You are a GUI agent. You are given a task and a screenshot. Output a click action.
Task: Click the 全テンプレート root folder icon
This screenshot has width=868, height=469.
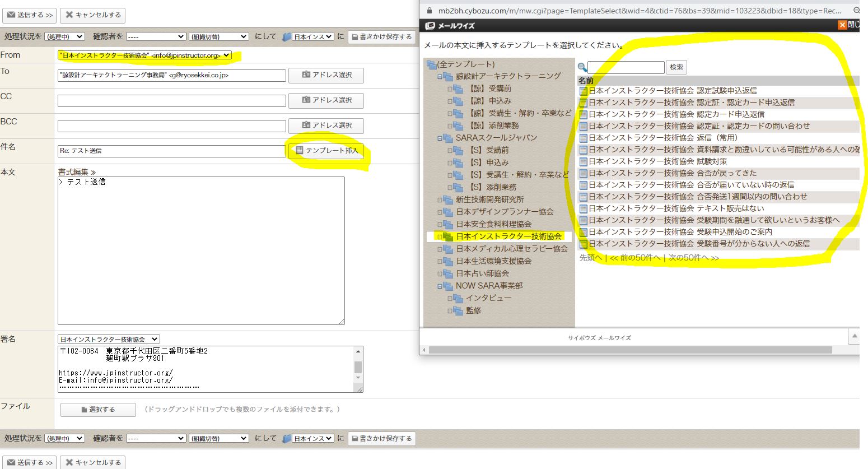coord(431,64)
